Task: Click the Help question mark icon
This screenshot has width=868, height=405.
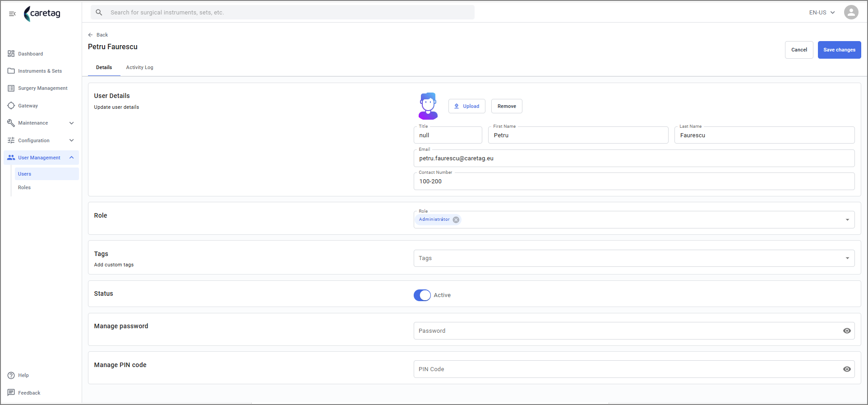Action: [x=11, y=375]
